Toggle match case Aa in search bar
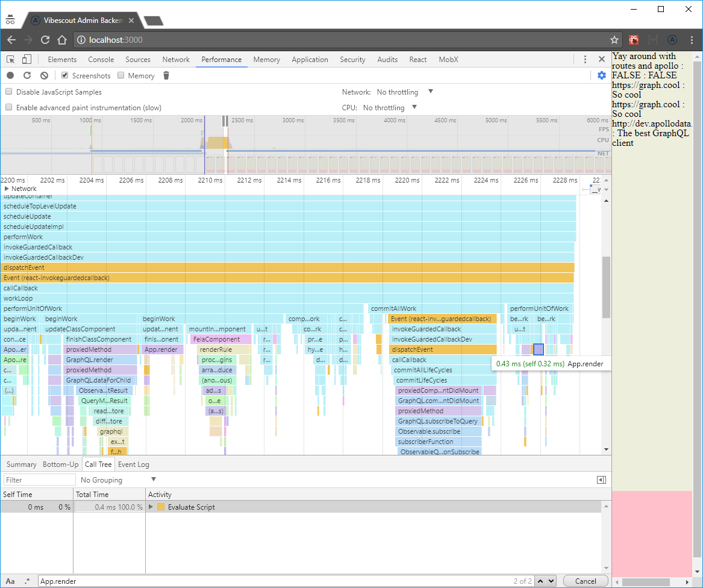 coord(10,581)
